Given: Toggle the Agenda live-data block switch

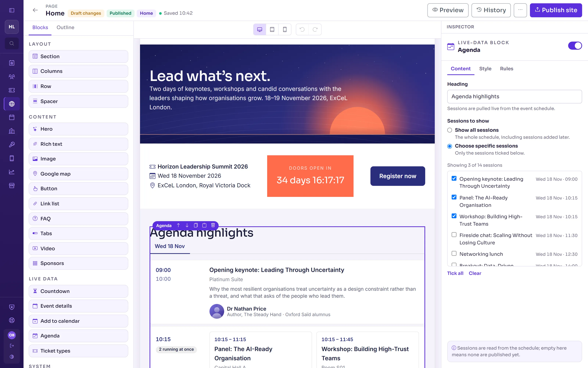Looking at the screenshot, I should pos(575,45).
